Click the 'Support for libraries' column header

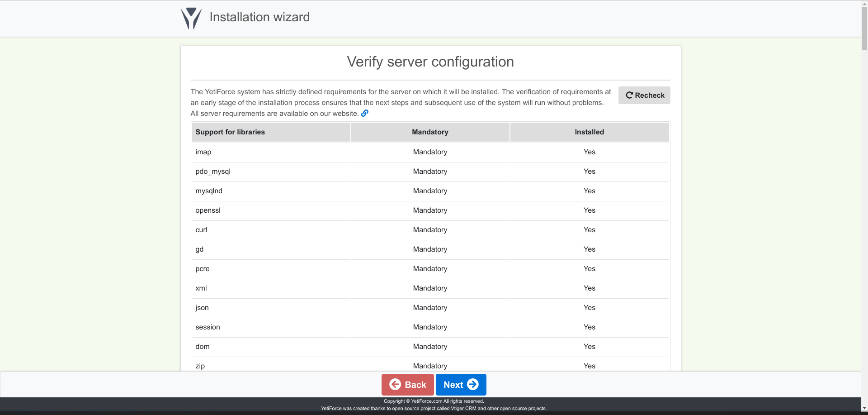coord(271,132)
